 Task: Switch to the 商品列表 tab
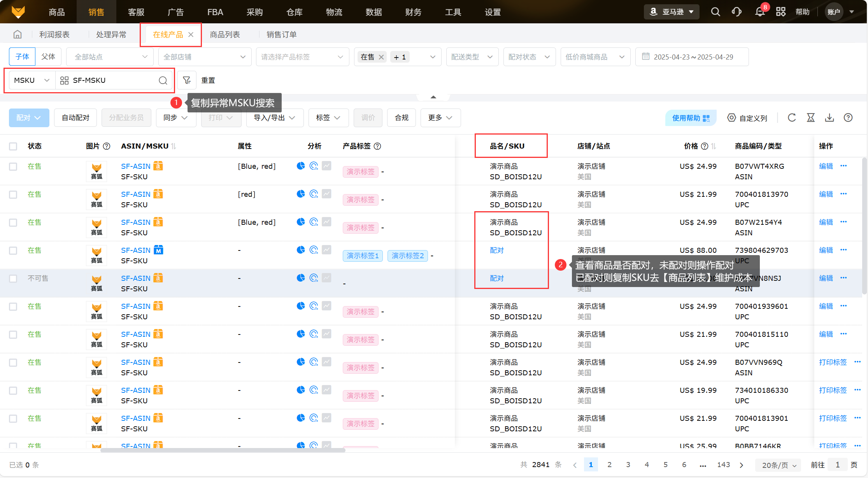point(224,35)
